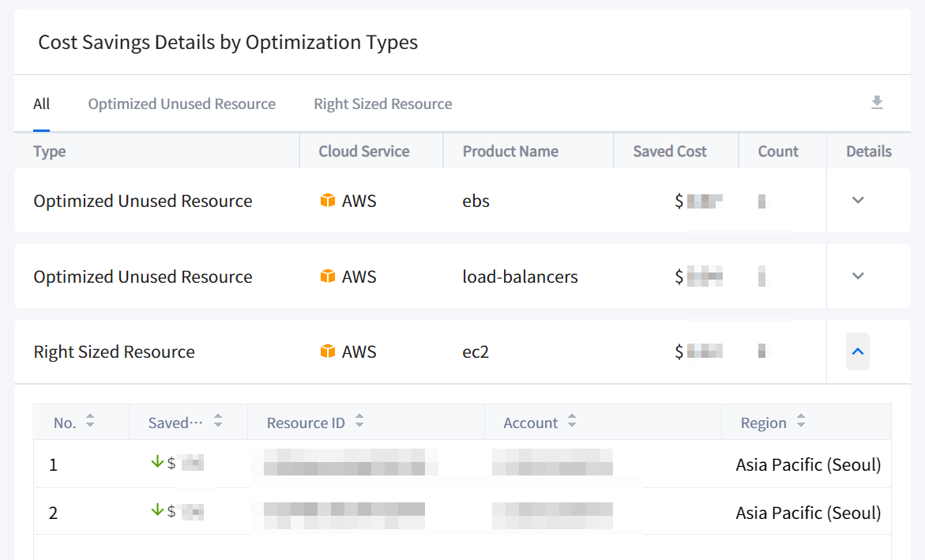
Task: Switch to Optimized Unused Resource tab
Action: pos(182,104)
